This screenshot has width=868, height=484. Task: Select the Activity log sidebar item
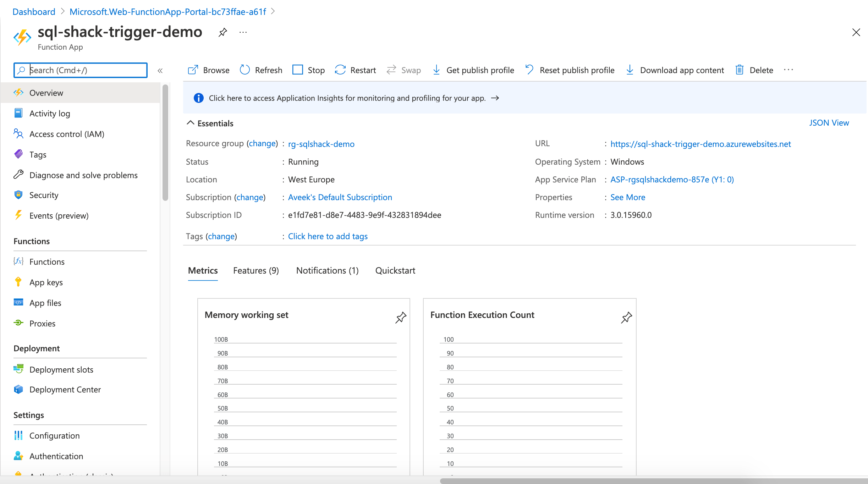coord(50,113)
